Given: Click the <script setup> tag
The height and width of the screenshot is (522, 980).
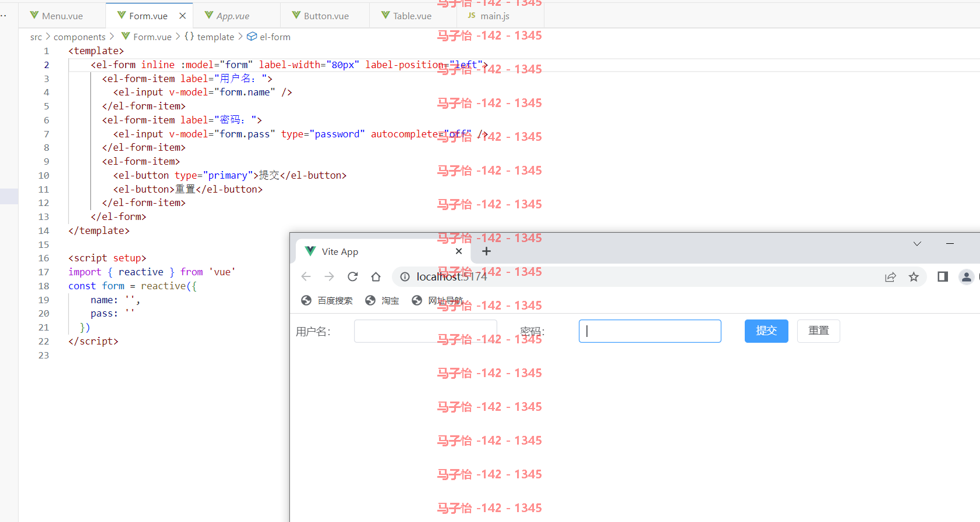Looking at the screenshot, I should (107, 258).
